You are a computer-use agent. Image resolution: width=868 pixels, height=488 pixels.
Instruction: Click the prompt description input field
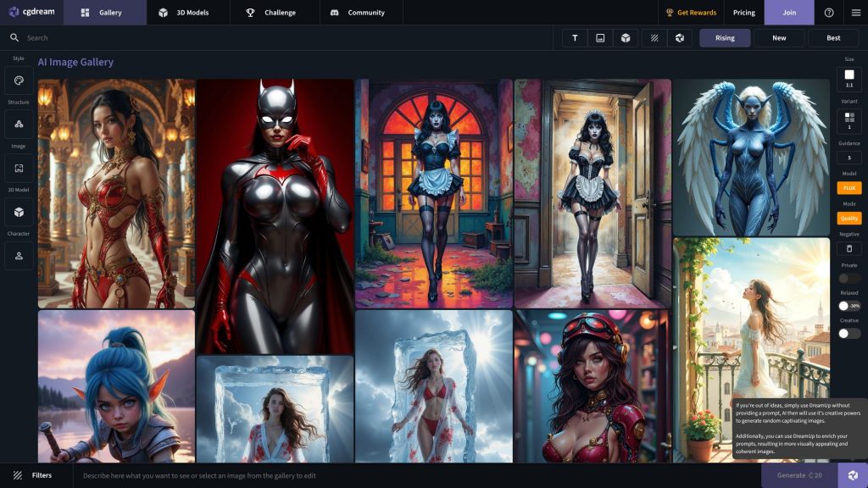pyautogui.click(x=407, y=475)
